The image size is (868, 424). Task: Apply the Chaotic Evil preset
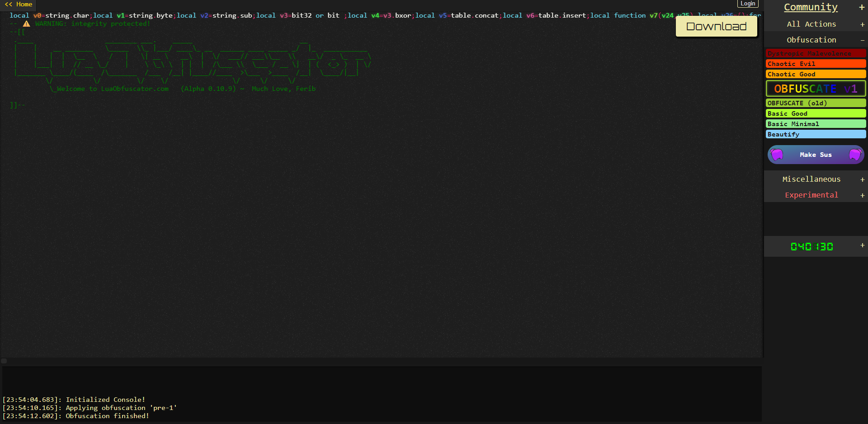(x=816, y=64)
